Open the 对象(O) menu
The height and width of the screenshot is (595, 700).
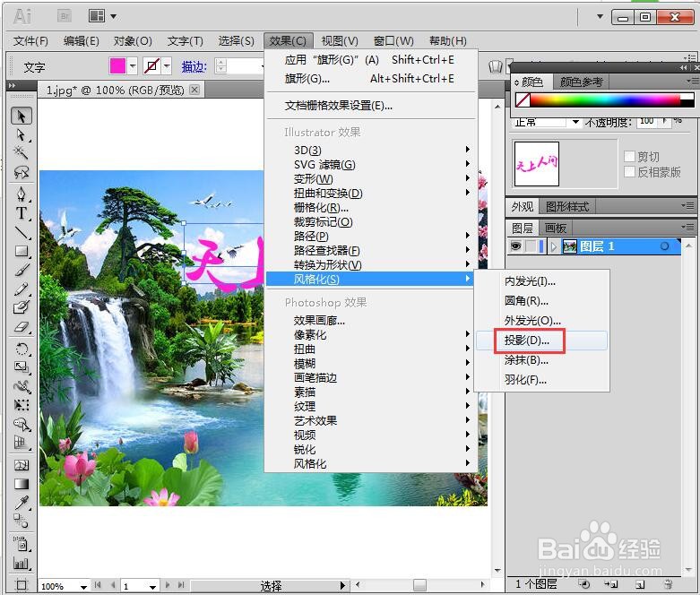point(133,41)
